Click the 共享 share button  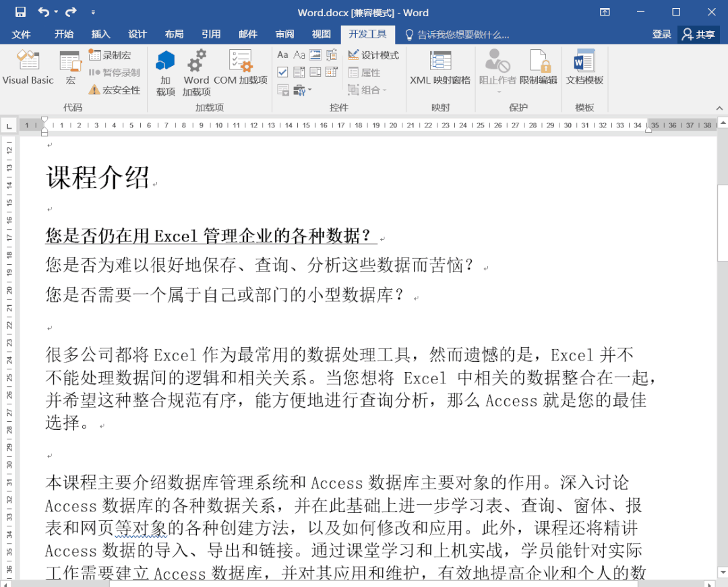tap(698, 34)
